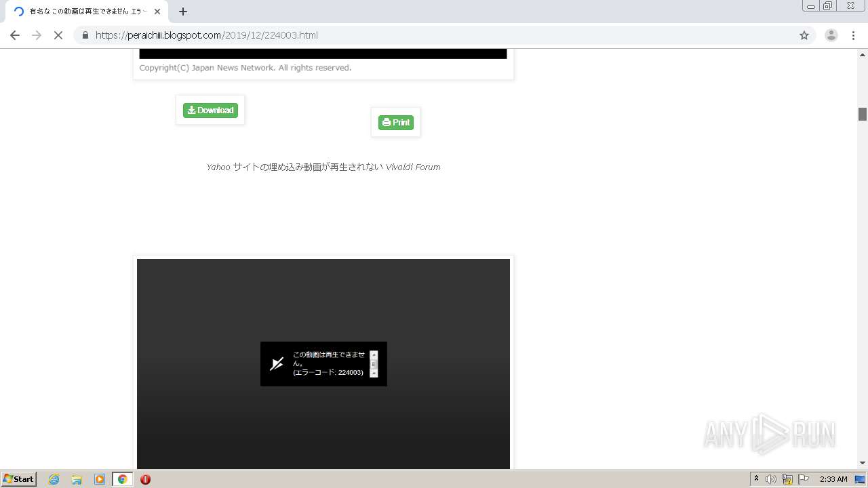Viewport: 868px width, 488px height.
Task: Stop loading the page
Action: 58,35
